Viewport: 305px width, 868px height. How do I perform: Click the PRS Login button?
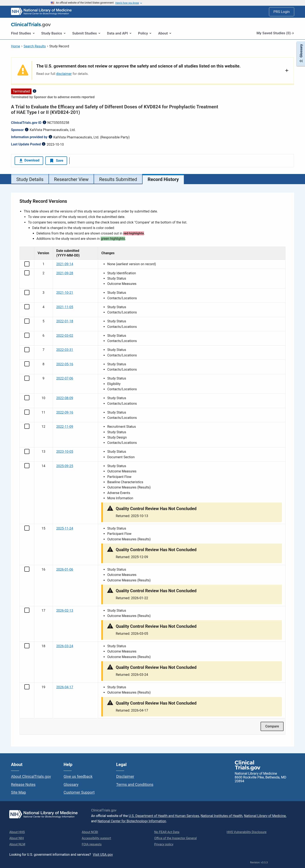point(281,11)
